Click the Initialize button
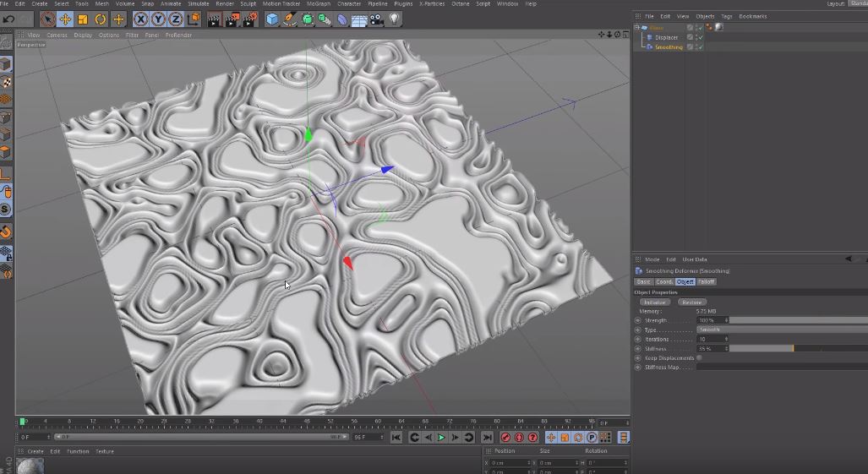This screenshot has width=868, height=474. 654,302
